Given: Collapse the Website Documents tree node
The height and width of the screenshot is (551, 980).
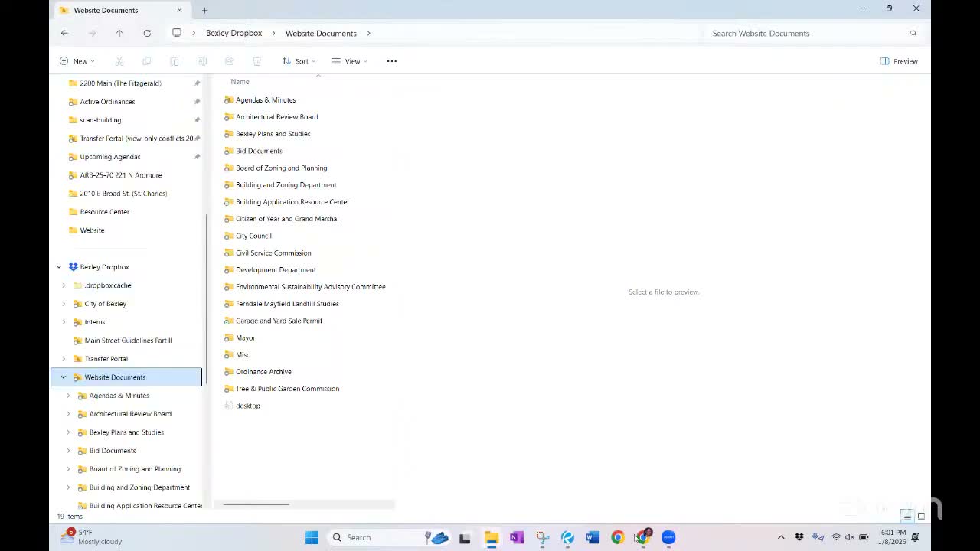Looking at the screenshot, I should pyautogui.click(x=64, y=377).
